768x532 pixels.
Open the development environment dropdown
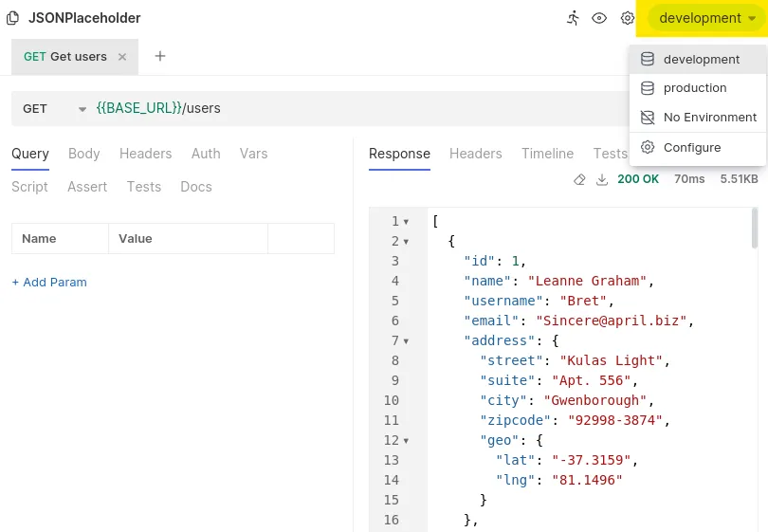(706, 18)
